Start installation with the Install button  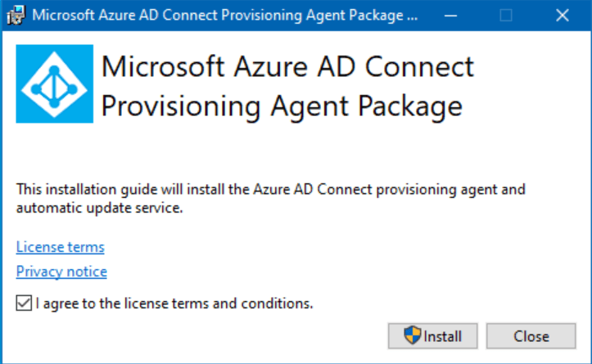pos(432,335)
